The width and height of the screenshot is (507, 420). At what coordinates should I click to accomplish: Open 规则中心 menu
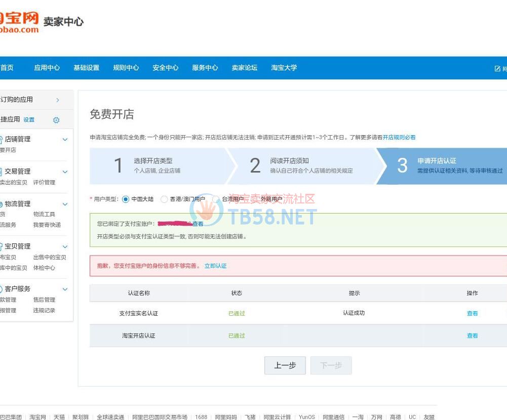[126, 68]
